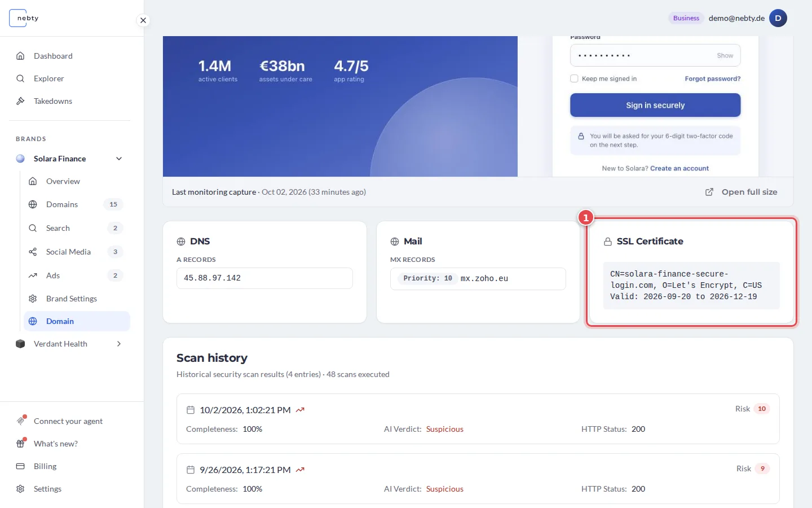Click the open external icon beside Open full size
This screenshot has width=812, height=508.
[x=709, y=192]
